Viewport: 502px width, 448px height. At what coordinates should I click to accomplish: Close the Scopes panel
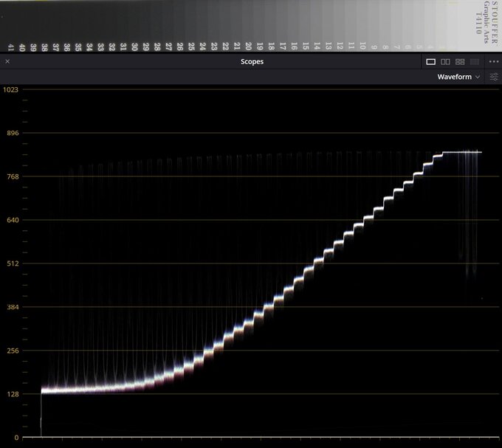(7, 61)
